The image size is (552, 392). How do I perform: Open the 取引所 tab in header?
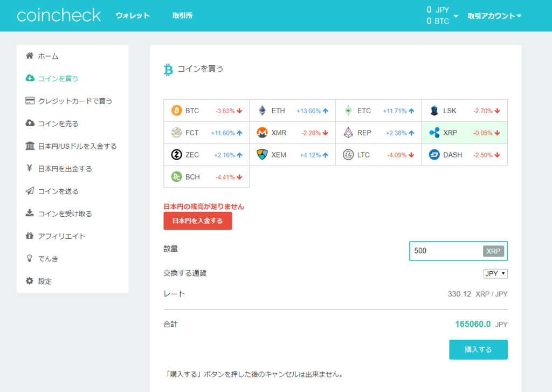[182, 16]
